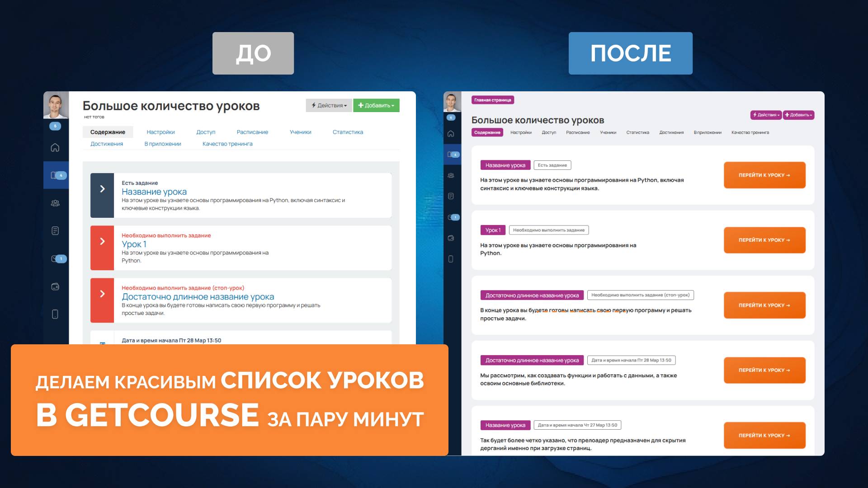This screenshot has height=488, width=868.
Task: Switch to the Настройки tab
Action: pyautogui.click(x=160, y=132)
